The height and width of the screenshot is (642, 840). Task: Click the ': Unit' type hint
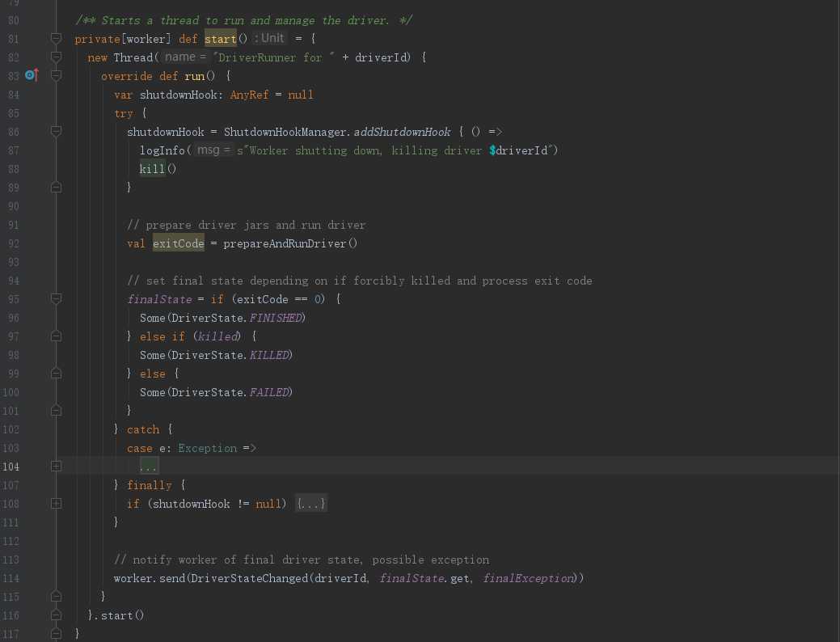point(269,38)
